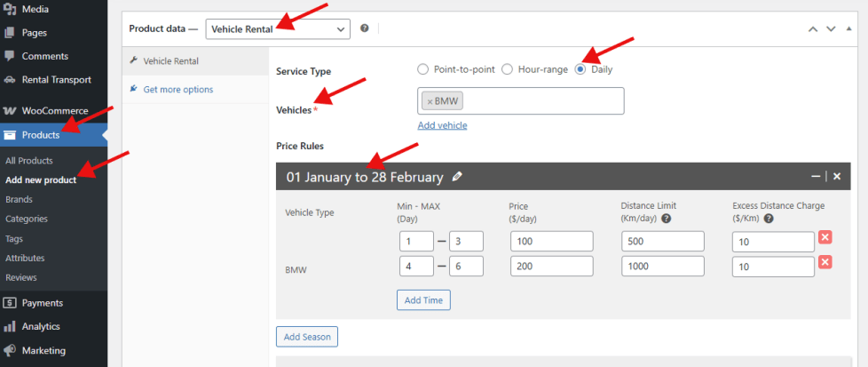Toggle the Product data panel arrow

(x=852, y=28)
